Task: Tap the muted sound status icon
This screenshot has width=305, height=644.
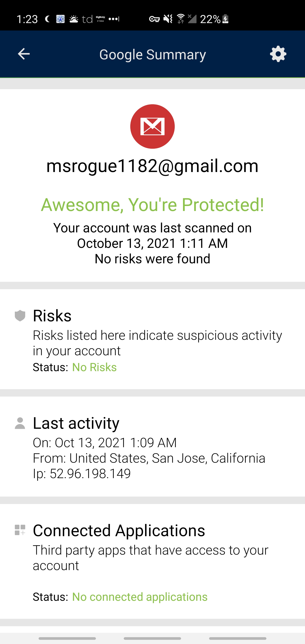Action: (x=168, y=19)
